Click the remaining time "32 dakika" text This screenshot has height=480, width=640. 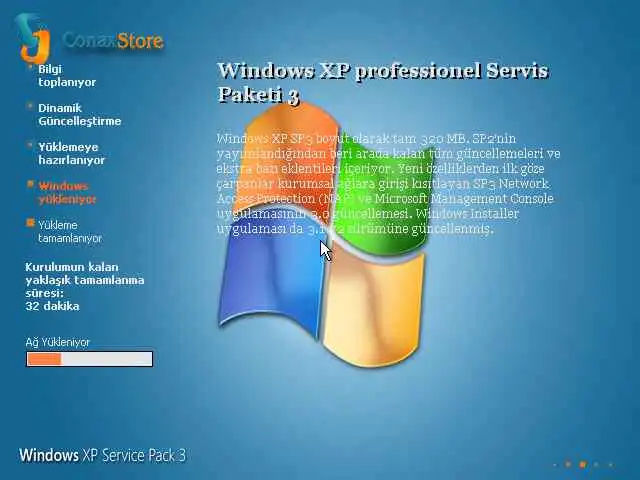pos(52,306)
